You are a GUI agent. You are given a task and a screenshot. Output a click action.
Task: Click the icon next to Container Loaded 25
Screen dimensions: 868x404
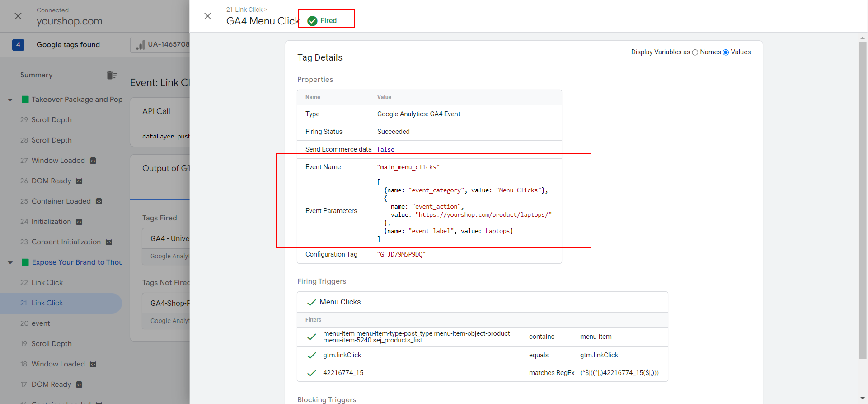[x=99, y=201]
